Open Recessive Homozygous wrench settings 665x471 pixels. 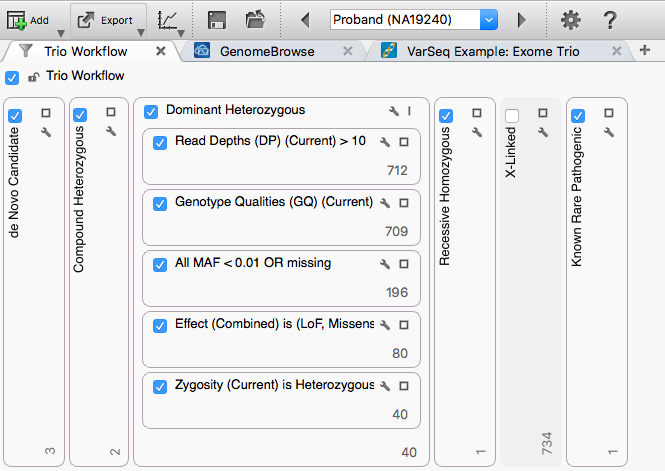click(x=477, y=132)
